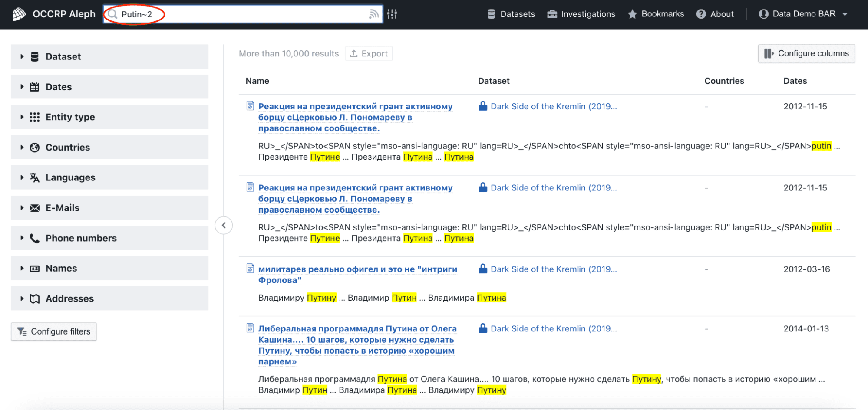The image size is (868, 410).
Task: Click the More than 10,000 results text
Action: point(289,53)
